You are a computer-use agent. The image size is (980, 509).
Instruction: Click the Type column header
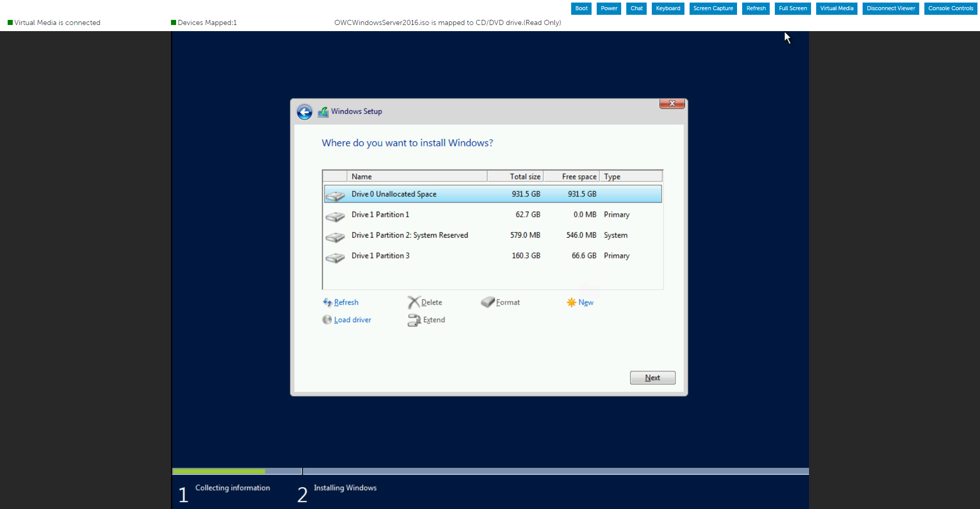click(x=631, y=176)
